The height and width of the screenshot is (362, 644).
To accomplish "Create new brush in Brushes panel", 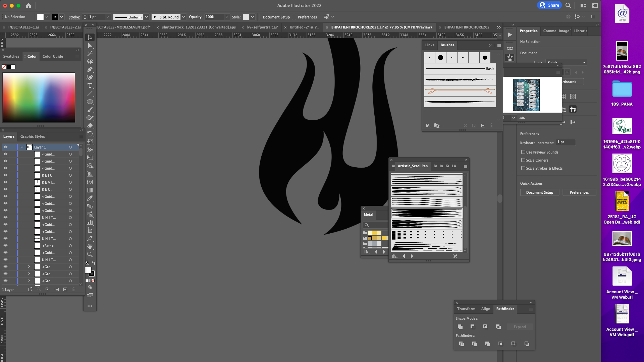I will 483,126.
